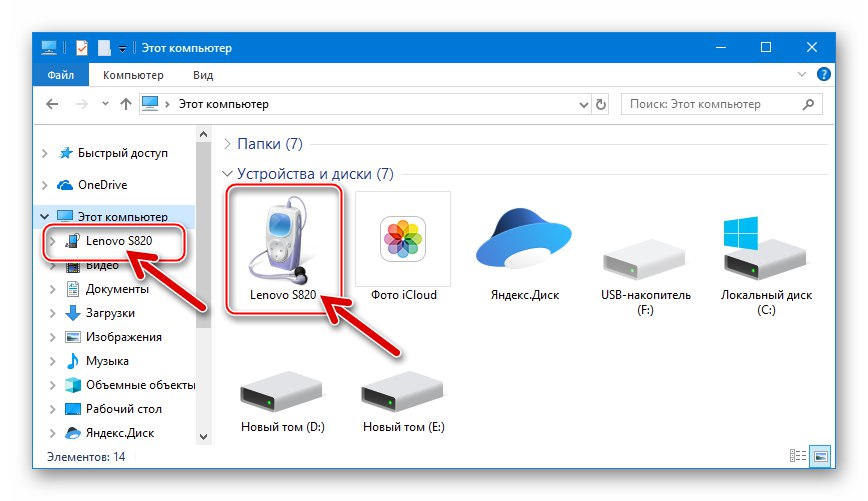Collapse Этот компьютер tree node
The width and height of the screenshot is (868, 501).
(45, 216)
